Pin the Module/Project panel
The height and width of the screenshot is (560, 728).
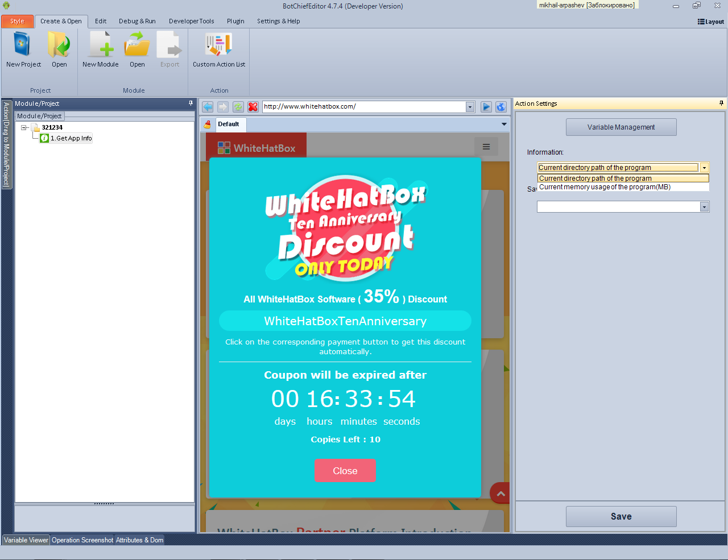point(191,103)
